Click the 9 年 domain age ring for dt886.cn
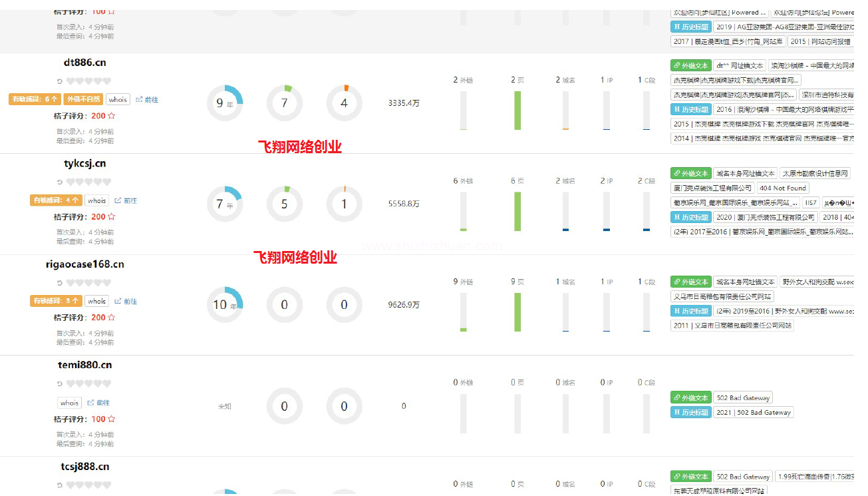 tap(224, 103)
